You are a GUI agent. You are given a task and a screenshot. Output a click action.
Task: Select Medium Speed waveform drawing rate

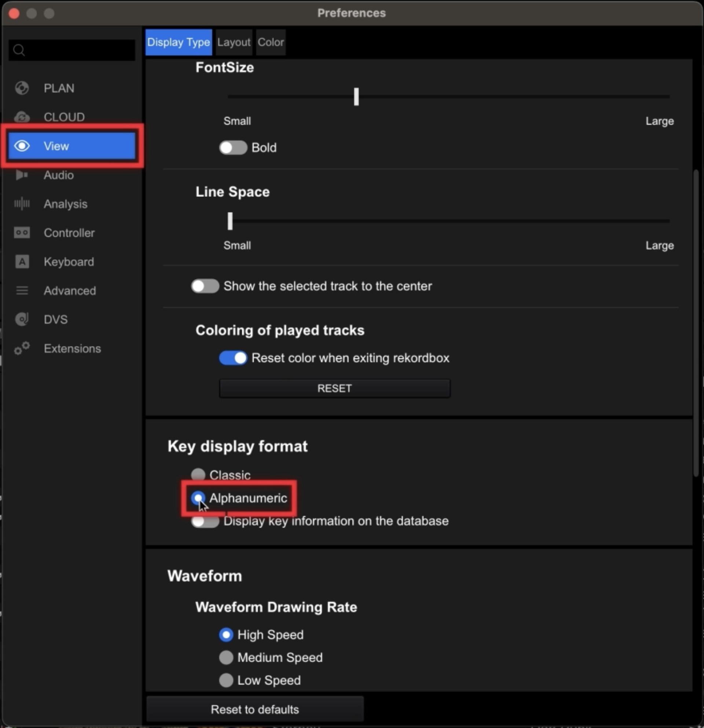[x=226, y=657]
